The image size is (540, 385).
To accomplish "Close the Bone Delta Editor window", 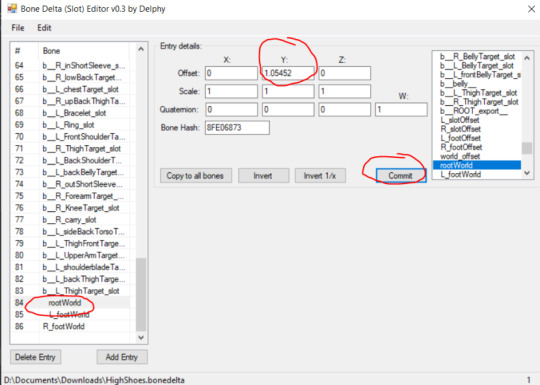I will (x=531, y=9).
